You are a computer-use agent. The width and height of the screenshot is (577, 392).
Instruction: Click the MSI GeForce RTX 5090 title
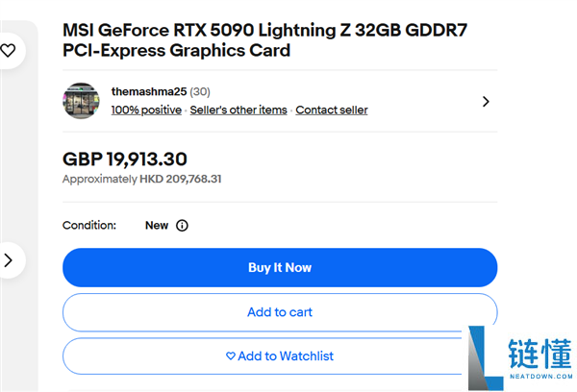point(265,40)
